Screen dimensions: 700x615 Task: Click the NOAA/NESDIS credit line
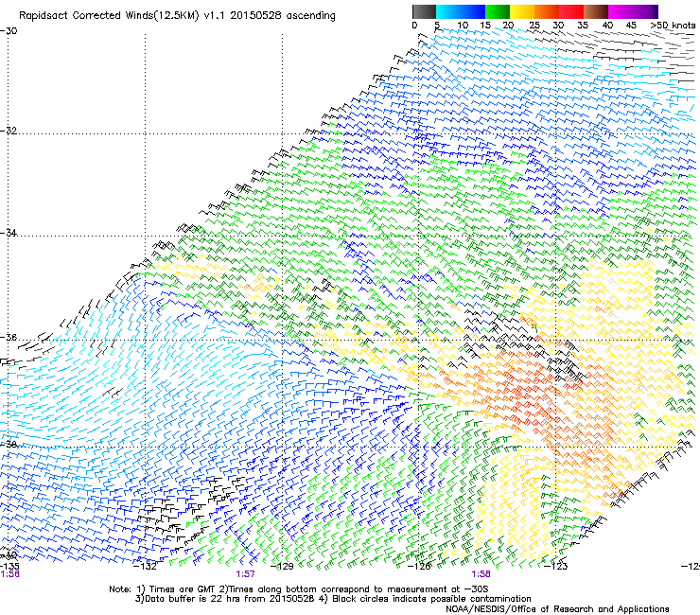557,609
